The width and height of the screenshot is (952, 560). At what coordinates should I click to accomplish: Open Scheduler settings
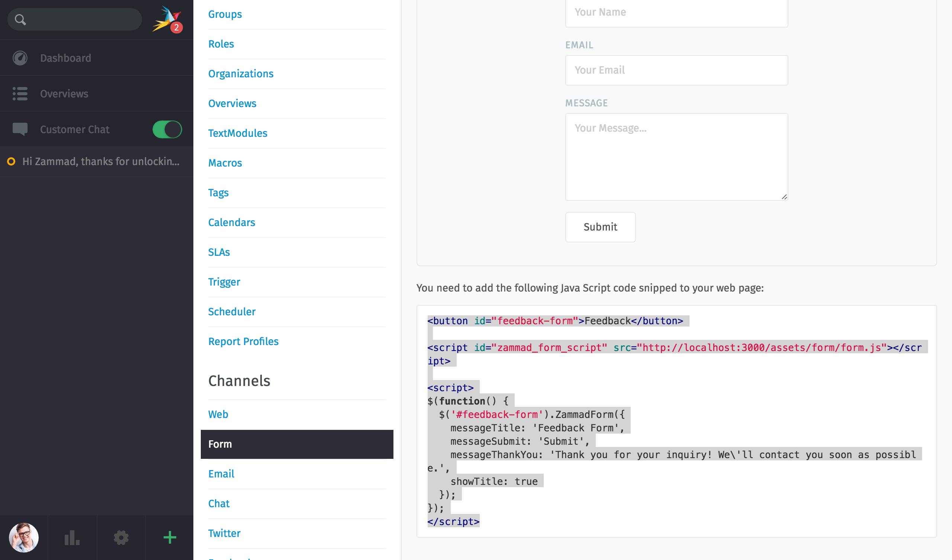(x=232, y=312)
